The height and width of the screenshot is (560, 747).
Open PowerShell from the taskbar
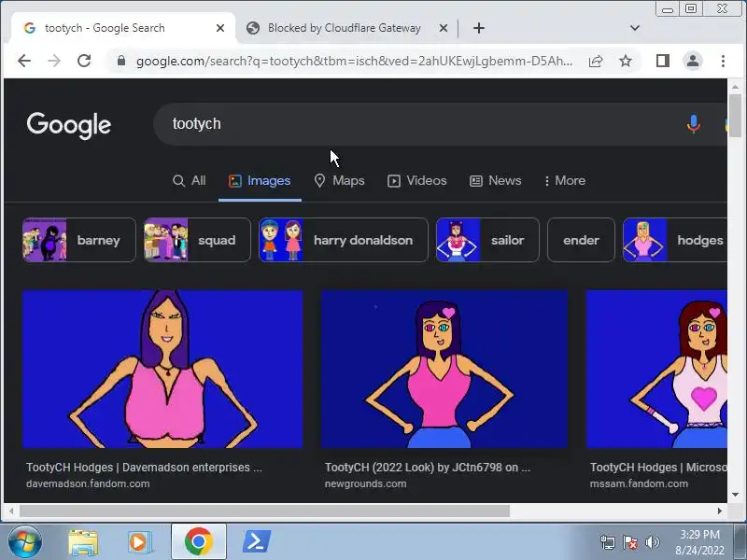click(x=257, y=542)
